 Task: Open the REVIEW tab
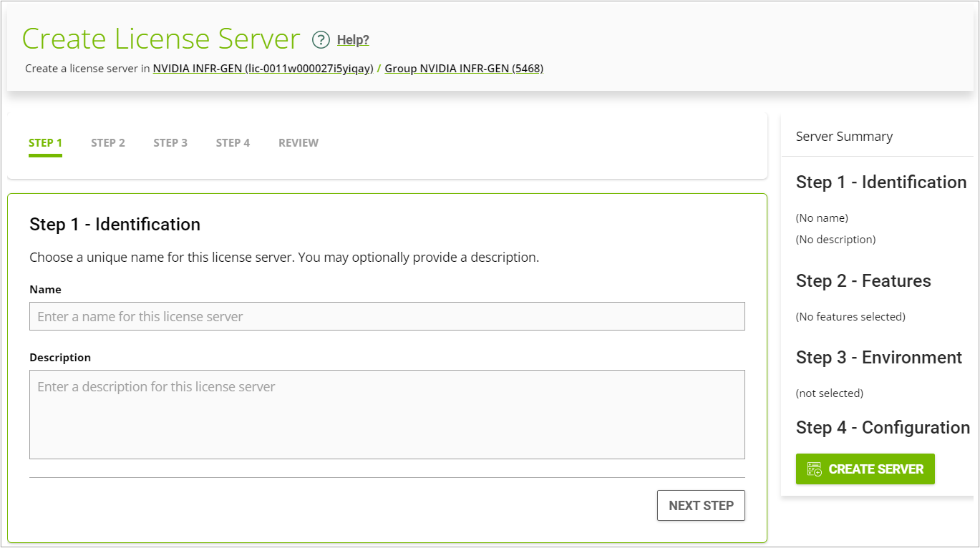coord(299,143)
